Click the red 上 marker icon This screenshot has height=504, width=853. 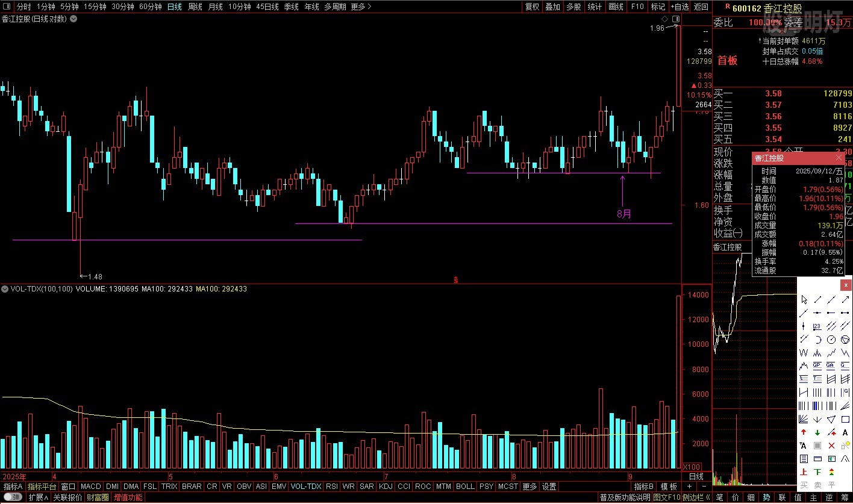click(x=804, y=472)
